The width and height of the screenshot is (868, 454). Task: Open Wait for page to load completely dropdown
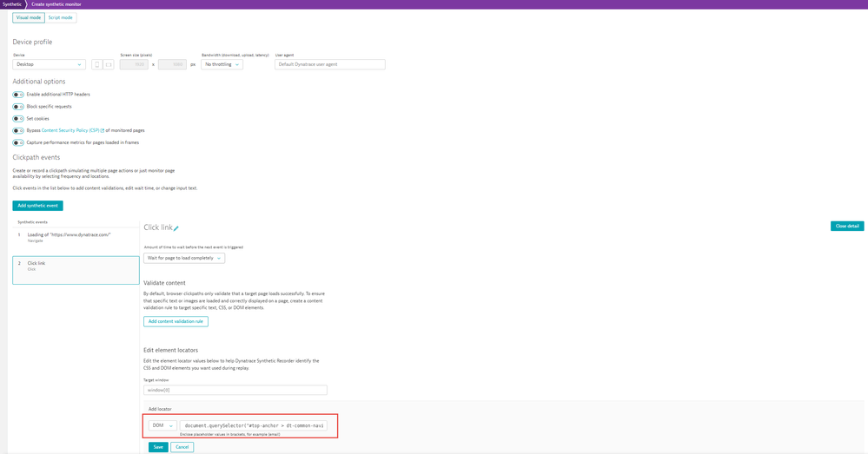(184, 258)
